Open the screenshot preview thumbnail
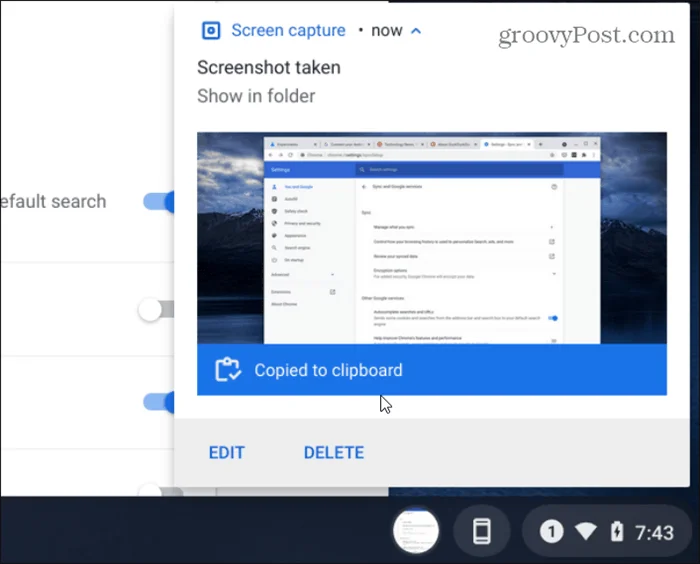Screen dimensions: 700x564 coord(432,238)
